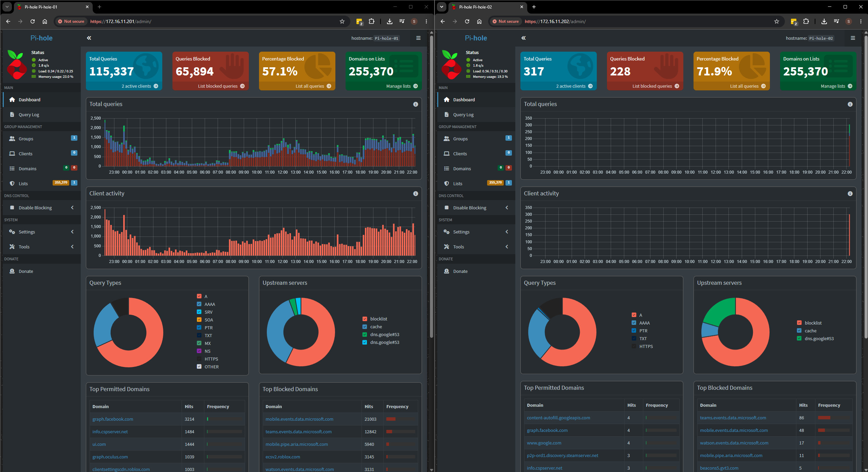Viewport: 868px width, 472px height.
Task: Reload the Pi-hole-02 browser page
Action: (x=467, y=21)
